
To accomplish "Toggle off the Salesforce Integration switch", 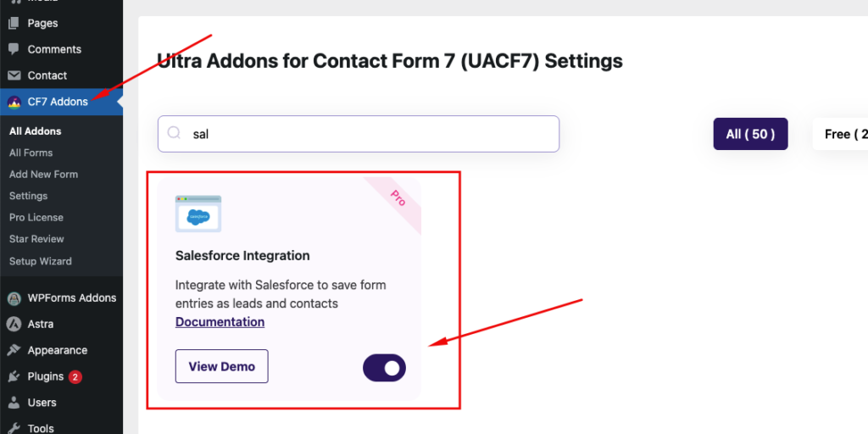I will point(384,368).
